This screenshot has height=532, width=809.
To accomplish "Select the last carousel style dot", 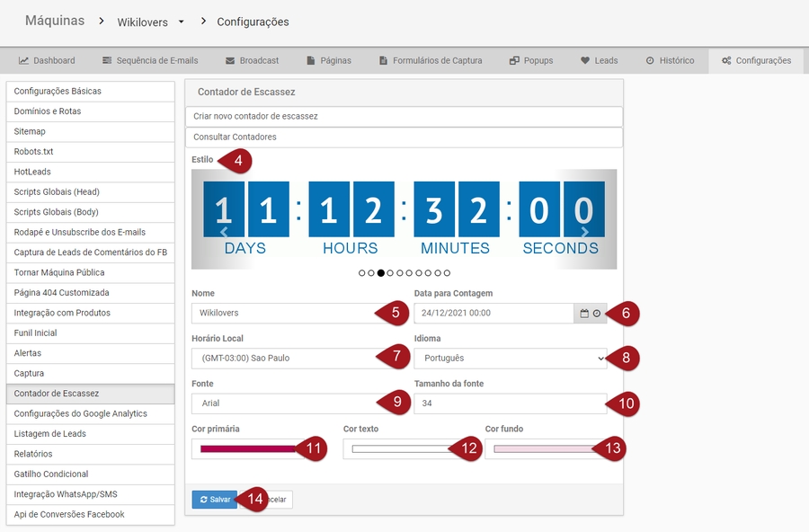I will point(447,272).
